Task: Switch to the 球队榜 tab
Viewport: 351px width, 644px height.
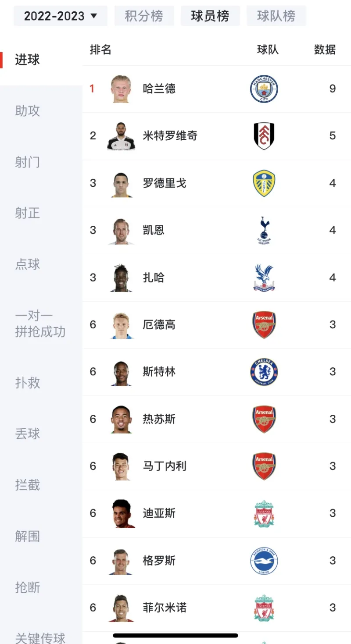Action: click(276, 16)
